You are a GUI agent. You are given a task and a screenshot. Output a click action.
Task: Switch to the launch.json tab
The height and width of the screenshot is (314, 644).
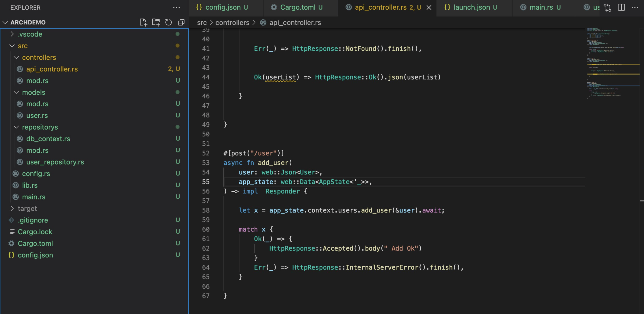coord(471,8)
